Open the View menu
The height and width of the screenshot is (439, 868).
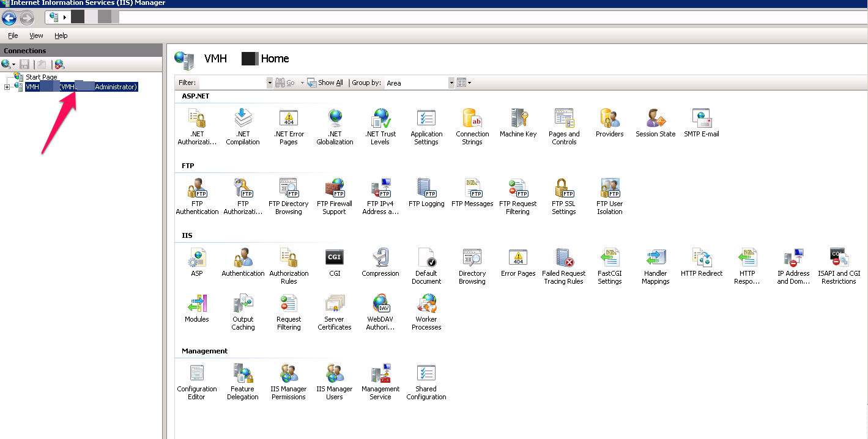[x=35, y=35]
